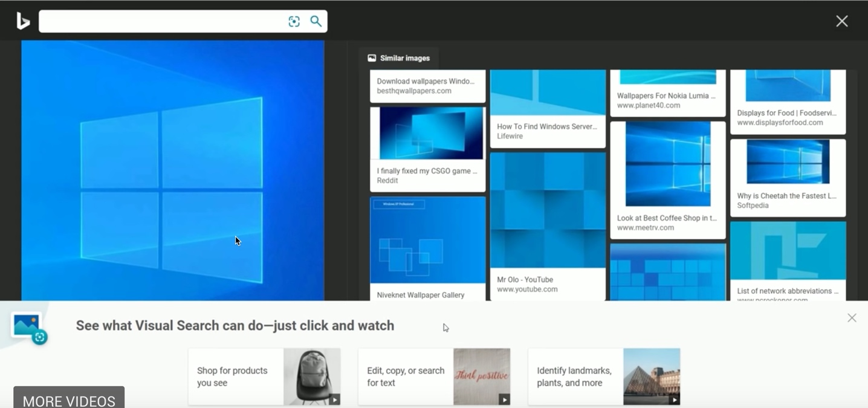Click 'Niveknet Wallpaper Gallery' title
This screenshot has height=408, width=868.
click(421, 295)
